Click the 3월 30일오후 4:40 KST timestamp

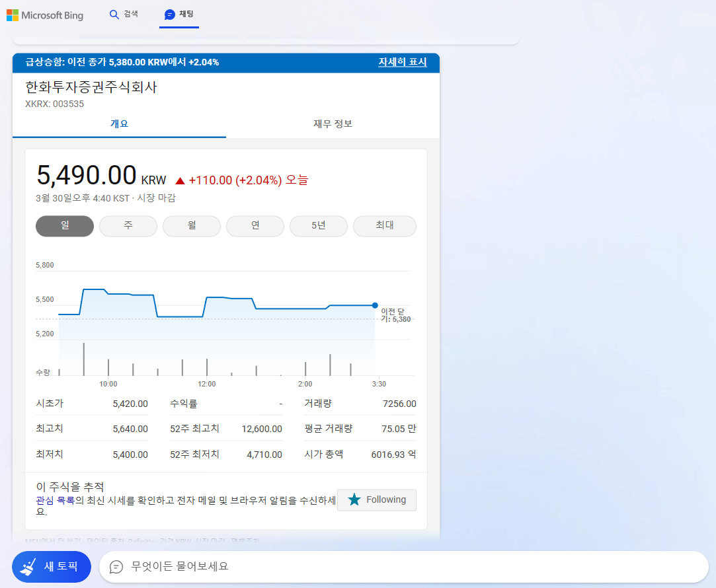point(83,198)
